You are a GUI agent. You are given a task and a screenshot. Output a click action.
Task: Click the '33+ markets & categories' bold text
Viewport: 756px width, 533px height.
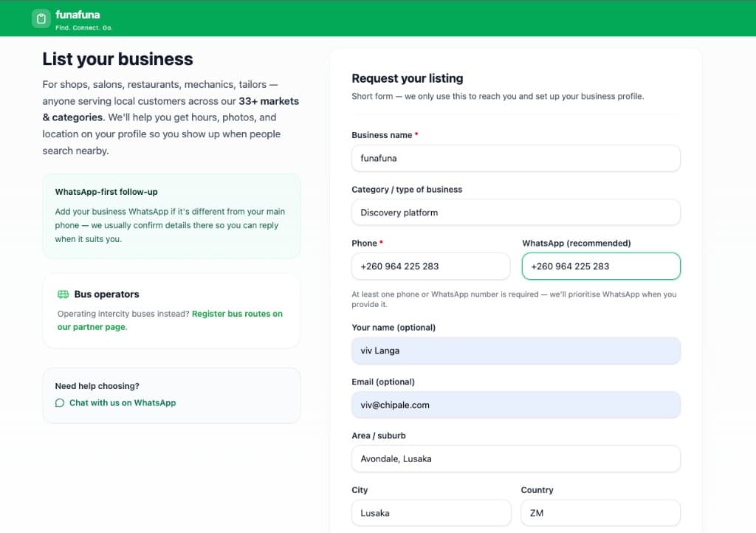click(171, 109)
